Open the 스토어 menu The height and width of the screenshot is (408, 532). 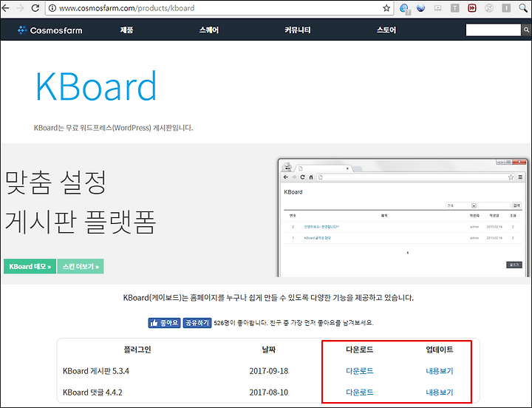[386, 30]
